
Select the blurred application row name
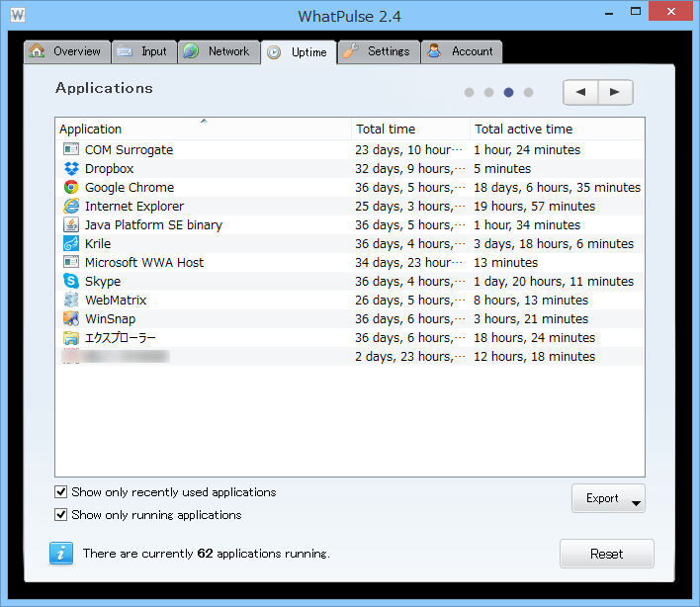click(116, 356)
